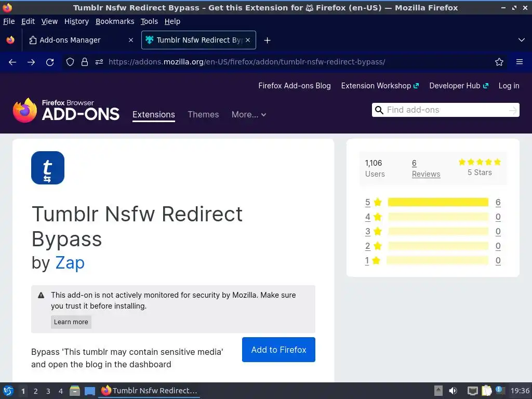Open Extension Workshop link

380,86
